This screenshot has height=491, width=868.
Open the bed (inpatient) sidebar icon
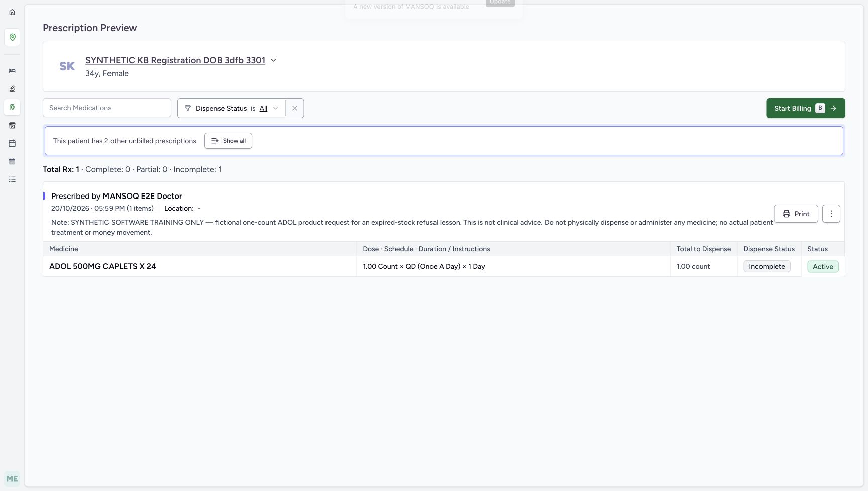tap(12, 71)
